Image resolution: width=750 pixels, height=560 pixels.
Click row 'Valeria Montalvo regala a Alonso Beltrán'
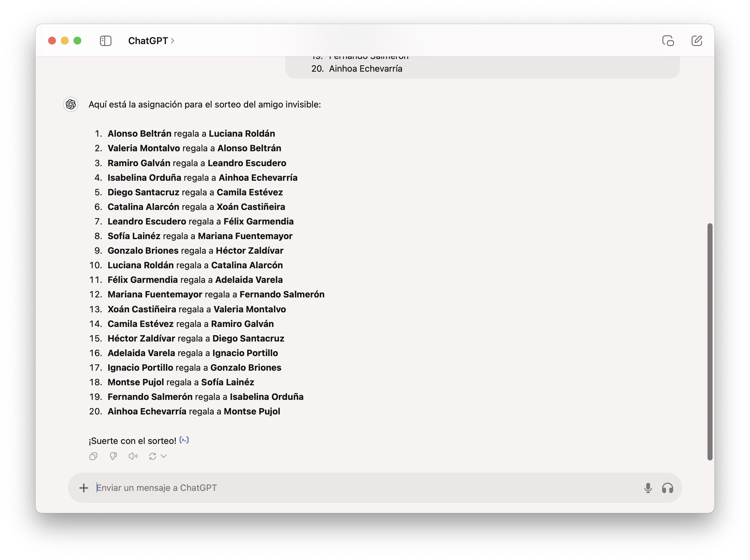[x=194, y=148]
